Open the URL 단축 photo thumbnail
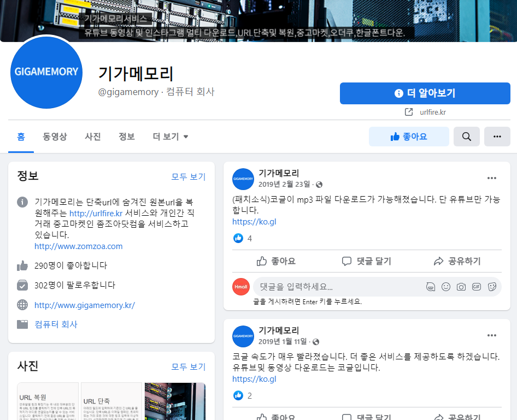 (x=111, y=401)
